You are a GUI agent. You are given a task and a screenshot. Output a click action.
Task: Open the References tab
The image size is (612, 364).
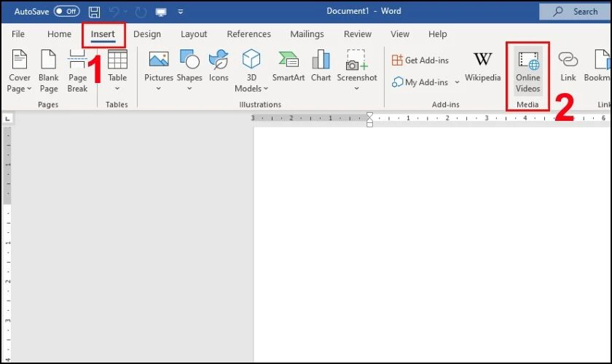248,34
